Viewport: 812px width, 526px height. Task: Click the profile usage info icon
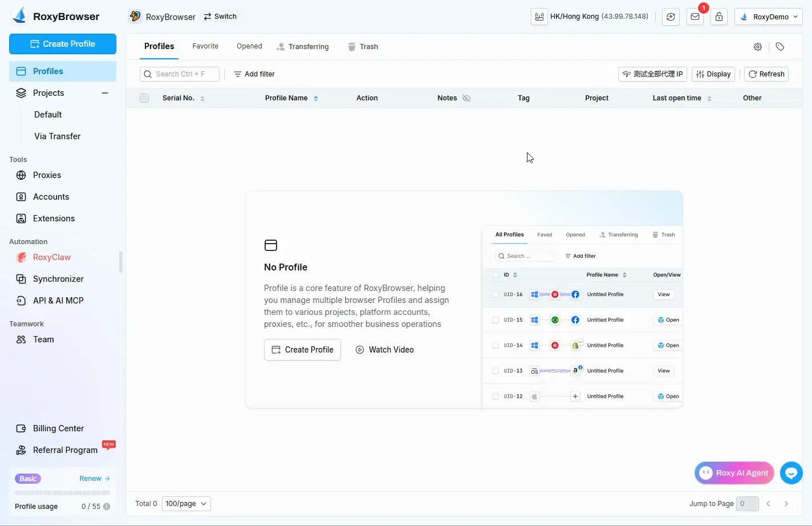click(x=107, y=507)
